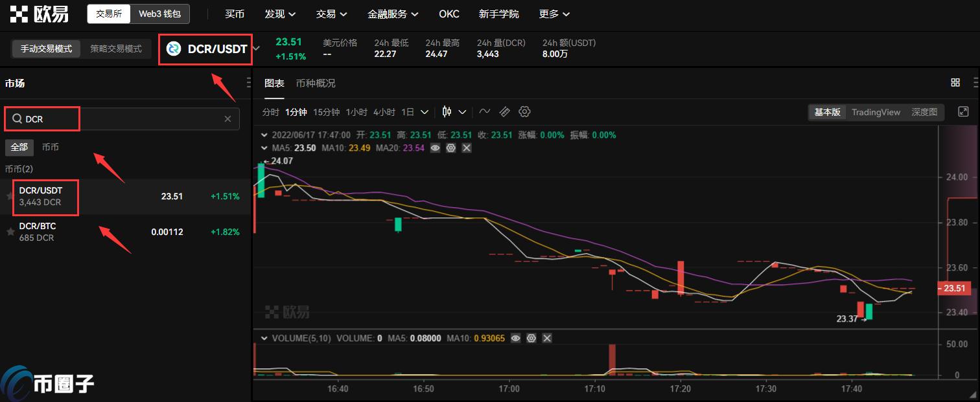The height and width of the screenshot is (402, 980).
Task: Select the candlestick chart type icon
Action: coord(447,112)
